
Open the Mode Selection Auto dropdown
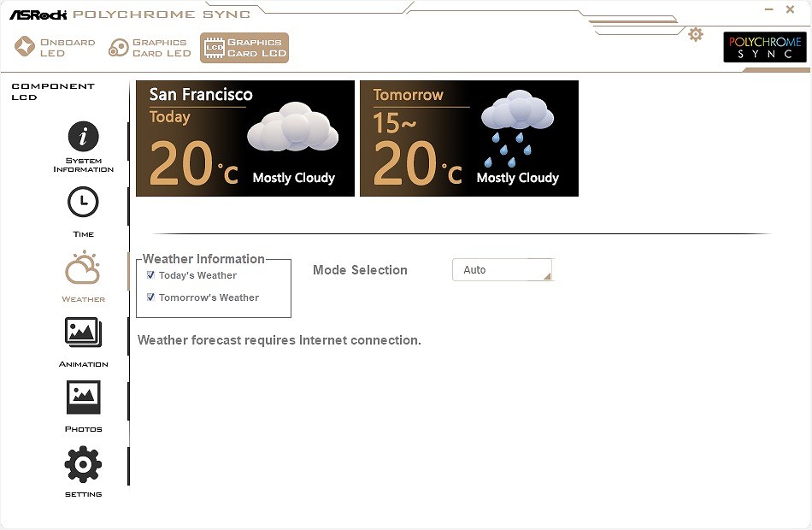click(x=503, y=270)
